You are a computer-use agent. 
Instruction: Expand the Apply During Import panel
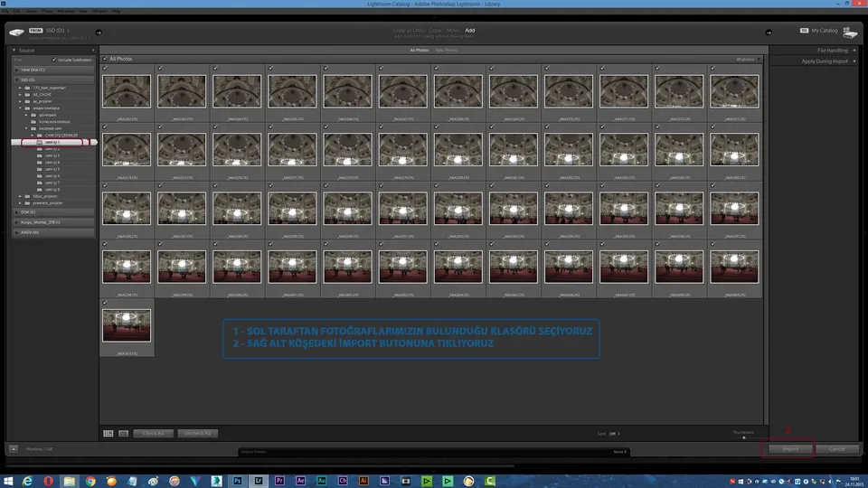(854, 61)
